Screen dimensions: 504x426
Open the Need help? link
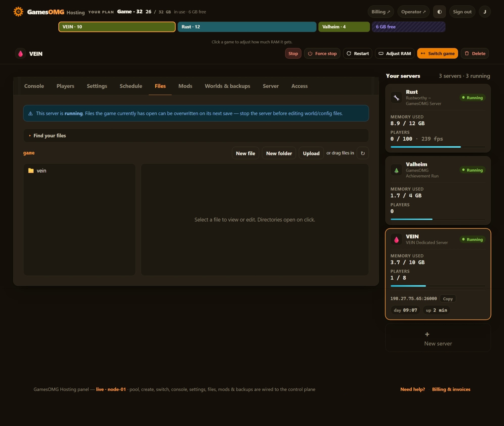point(413,389)
